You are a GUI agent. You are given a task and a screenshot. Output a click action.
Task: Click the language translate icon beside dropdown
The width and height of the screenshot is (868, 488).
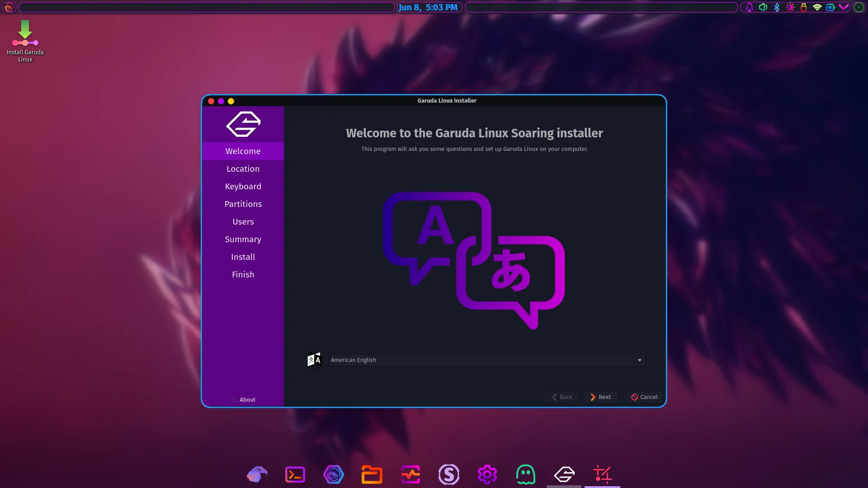pos(314,360)
